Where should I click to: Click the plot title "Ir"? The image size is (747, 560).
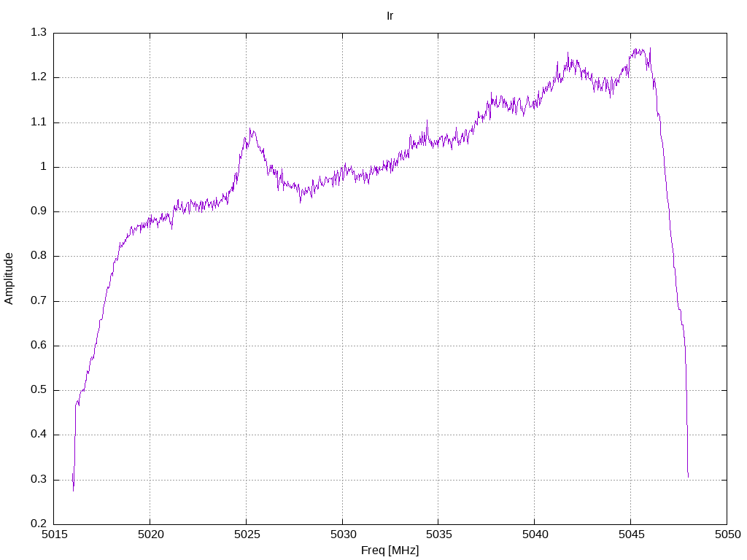tap(390, 15)
